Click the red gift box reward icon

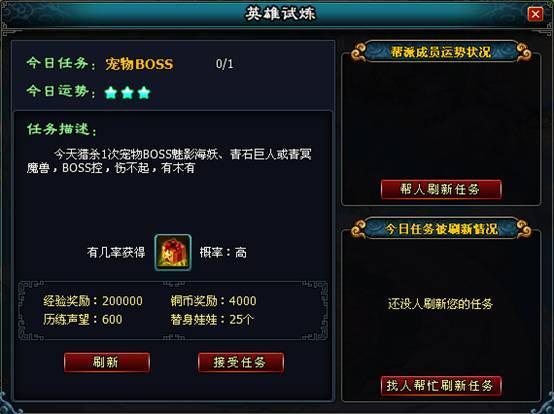click(x=173, y=253)
